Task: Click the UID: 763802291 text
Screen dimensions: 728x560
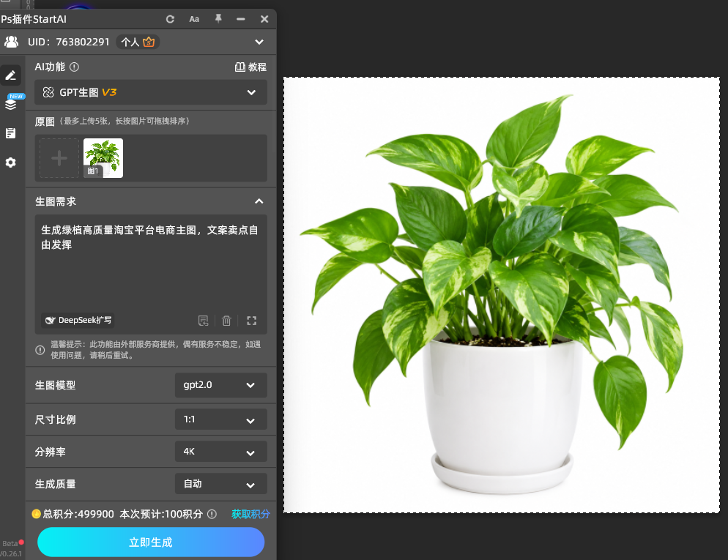Action: (x=69, y=42)
